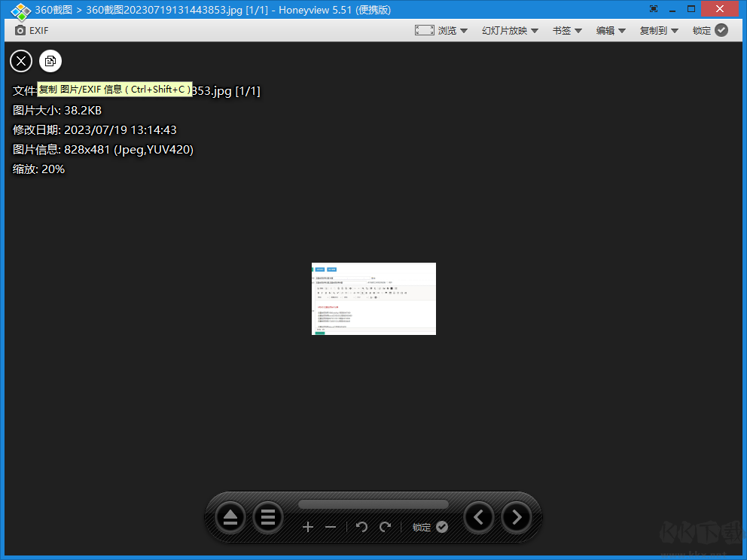Viewport: 747px width, 560px height.
Task: Open the 书签 bookmarks menu
Action: (567, 30)
